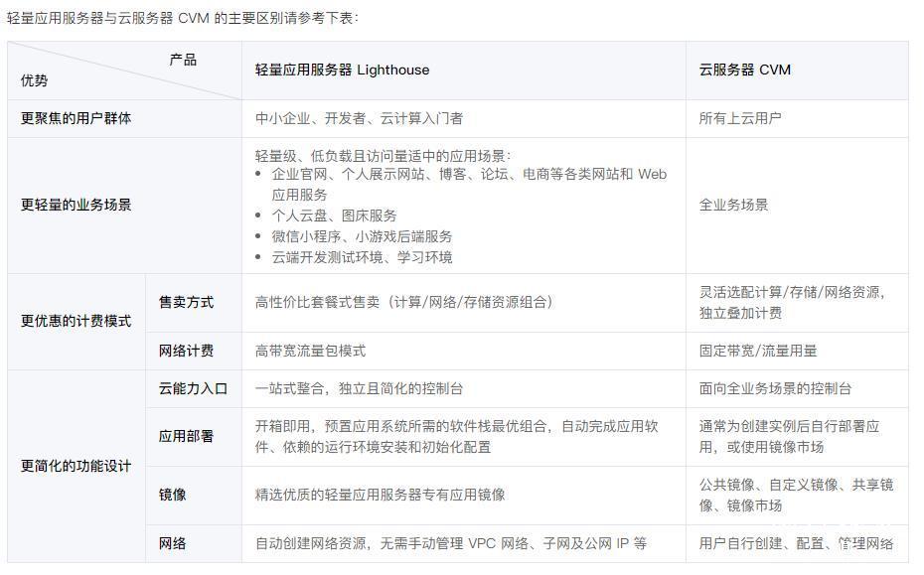The image size is (924, 575).
Task: Click the 售卖方式 sub-row label
Action: coord(186,302)
